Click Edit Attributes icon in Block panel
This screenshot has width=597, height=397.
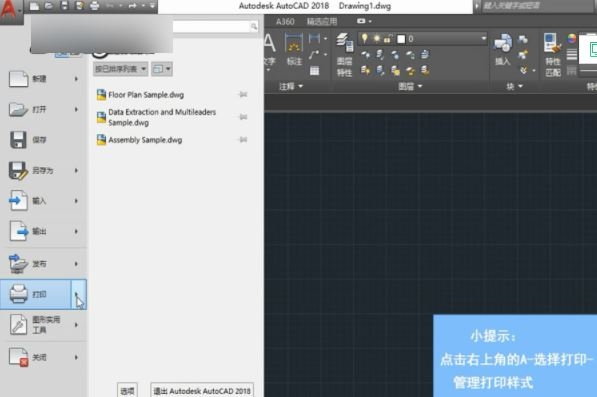[x=524, y=70]
